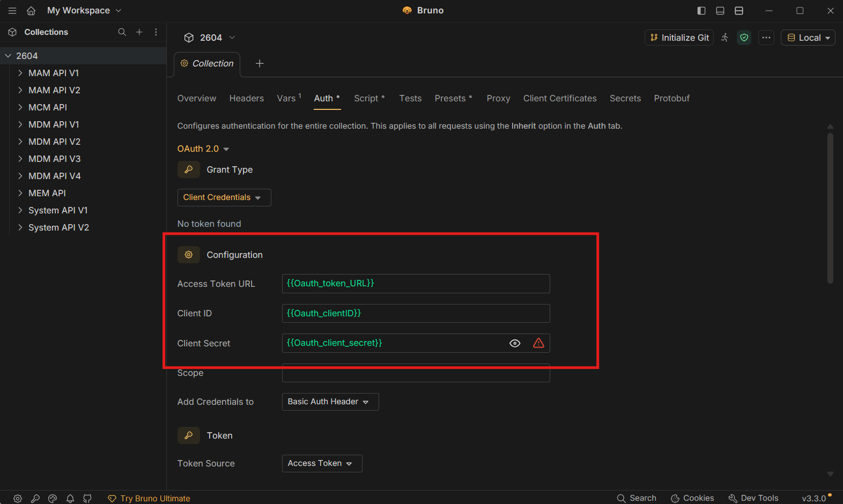Open preferences gear in status bar
The image size is (843, 504).
point(18,499)
